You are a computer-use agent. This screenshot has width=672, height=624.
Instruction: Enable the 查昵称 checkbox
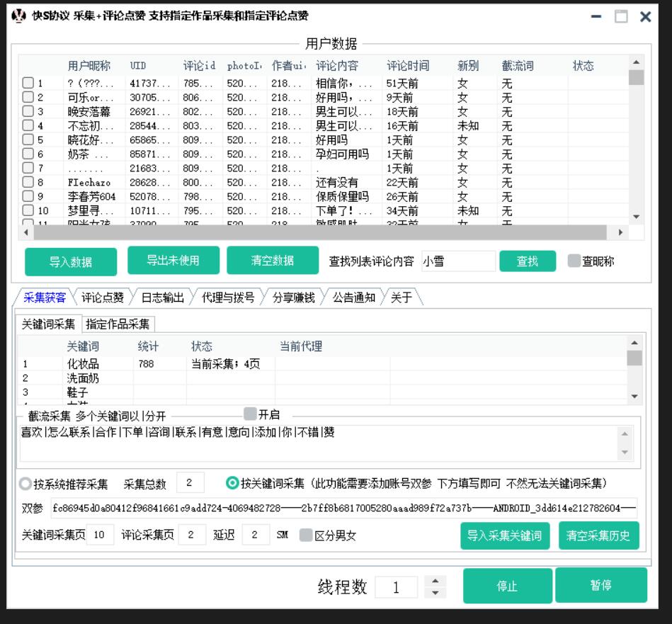coord(574,261)
